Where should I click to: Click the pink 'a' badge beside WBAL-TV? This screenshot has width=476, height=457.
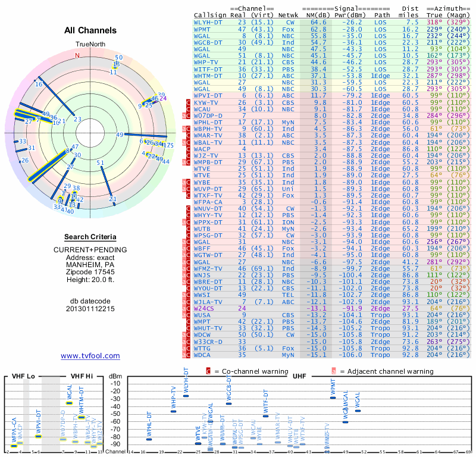point(184,142)
